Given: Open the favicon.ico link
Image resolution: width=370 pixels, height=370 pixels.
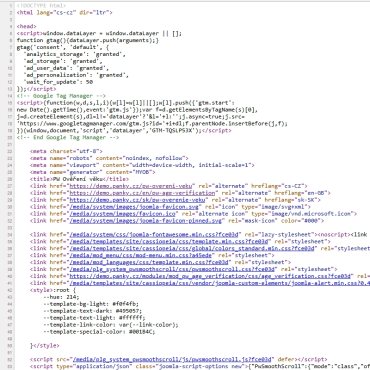Looking at the screenshot, I should 122,214.
